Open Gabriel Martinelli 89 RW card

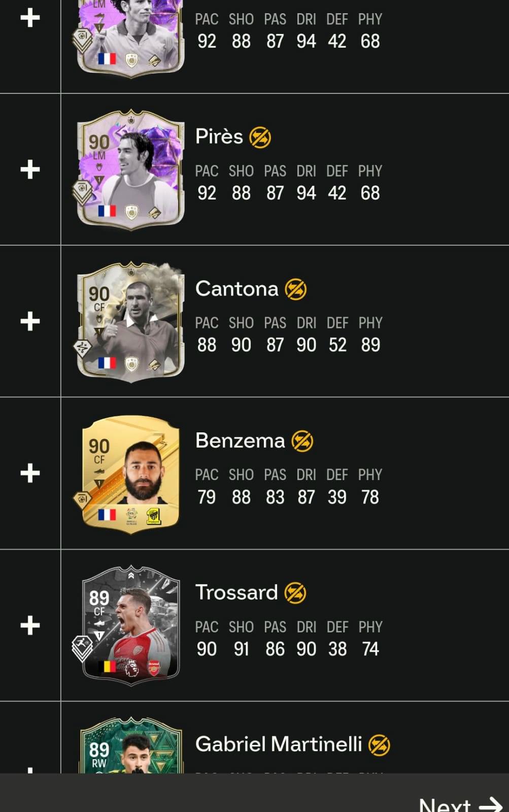[x=130, y=745]
